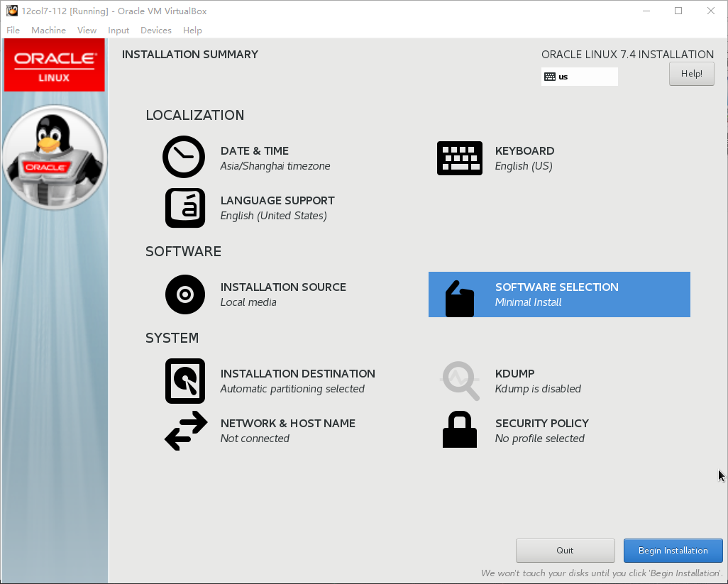
Task: Select the KDUMP label
Action: point(514,374)
